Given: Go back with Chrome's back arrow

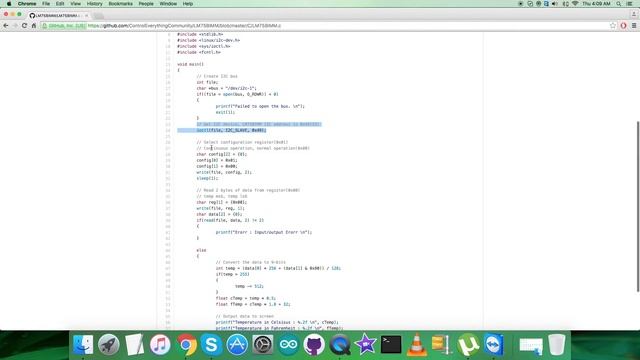Looking at the screenshot, I should coord(6,26).
